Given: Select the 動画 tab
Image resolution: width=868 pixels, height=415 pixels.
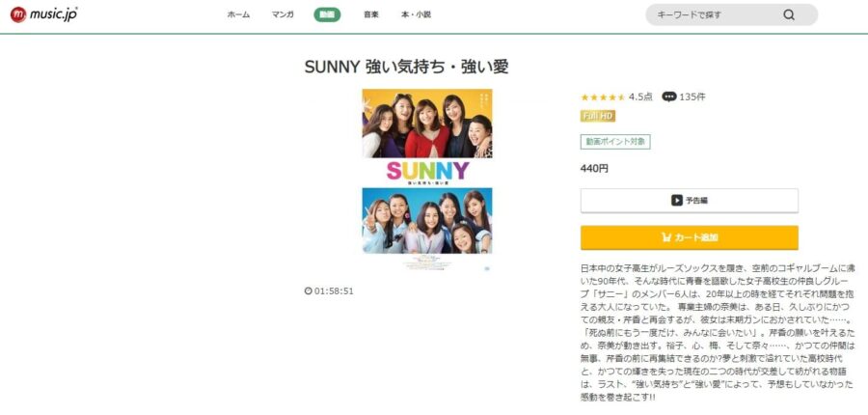Looking at the screenshot, I should pyautogui.click(x=327, y=15).
